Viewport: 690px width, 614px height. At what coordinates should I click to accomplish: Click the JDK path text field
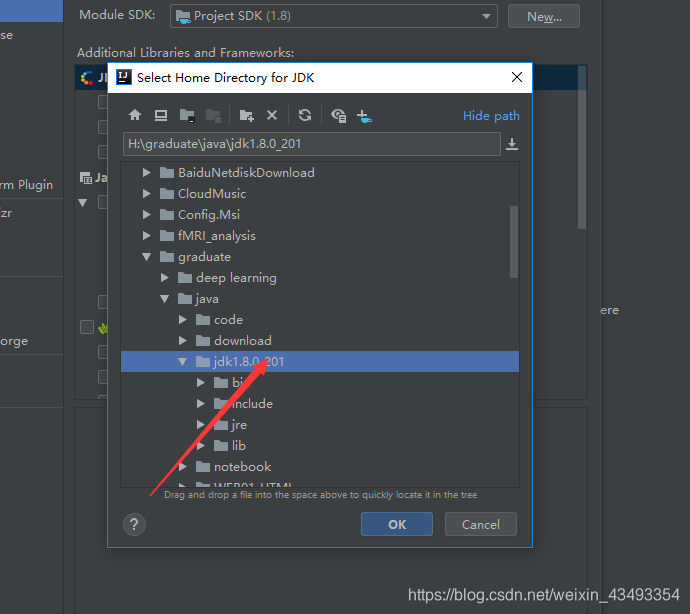(312, 144)
